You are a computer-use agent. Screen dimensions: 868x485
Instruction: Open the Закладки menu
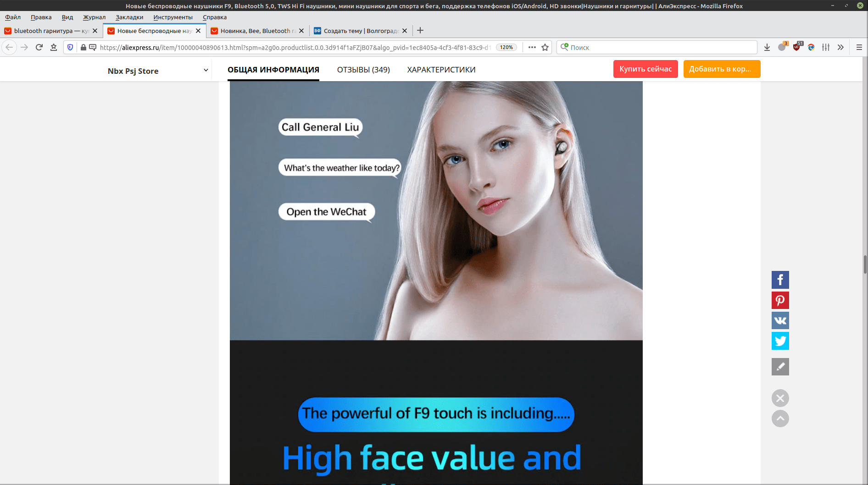(129, 17)
